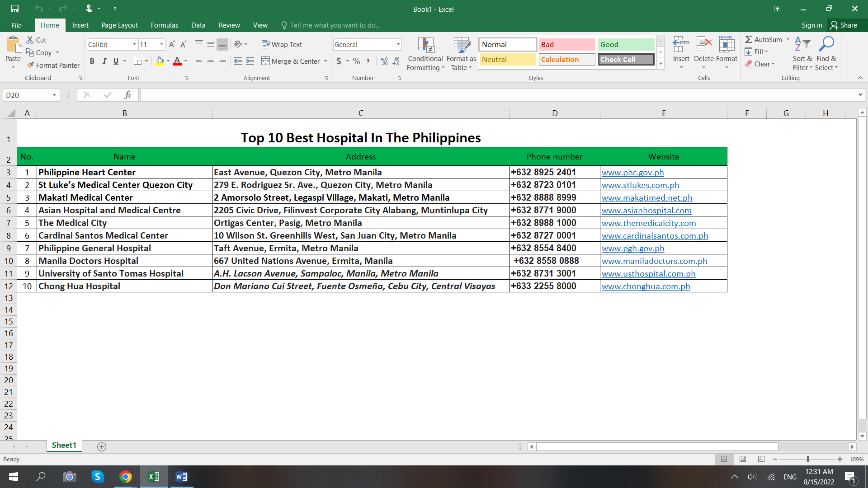Screen dimensions: 868x488
Task: Apply the Good cell style swatch
Action: (x=626, y=44)
